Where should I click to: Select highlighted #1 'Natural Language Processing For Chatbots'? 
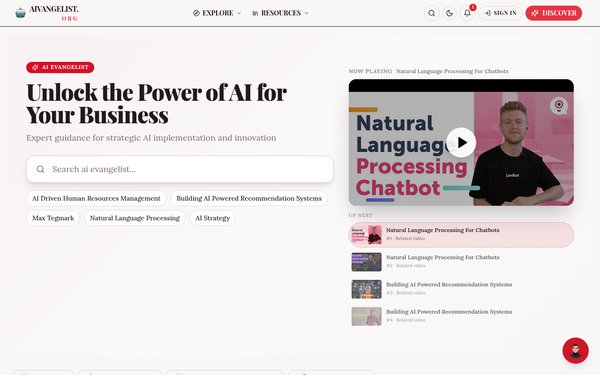(461, 235)
